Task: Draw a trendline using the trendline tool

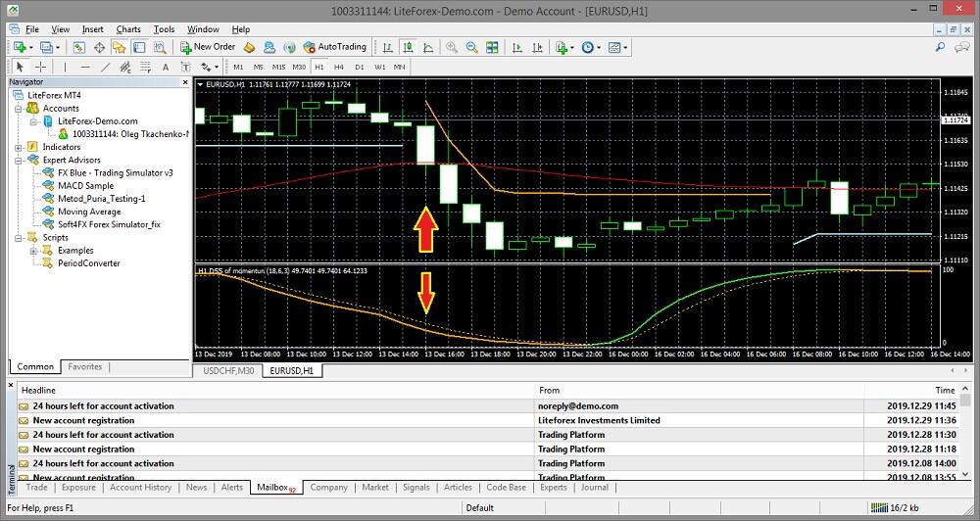Action: [107, 67]
